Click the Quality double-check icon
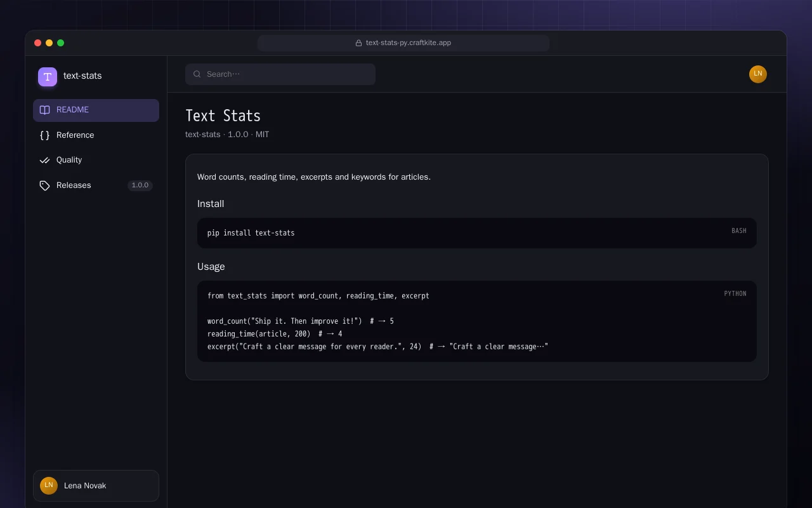The width and height of the screenshot is (812, 508). [44, 160]
